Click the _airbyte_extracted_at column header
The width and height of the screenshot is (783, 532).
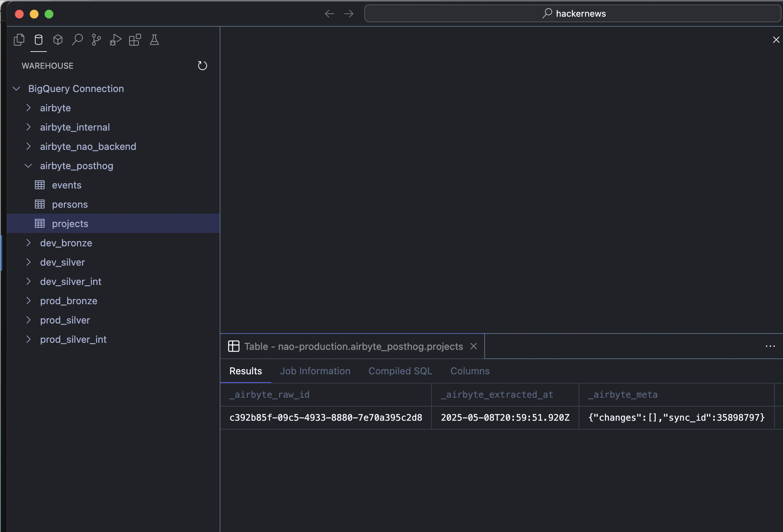click(505, 395)
